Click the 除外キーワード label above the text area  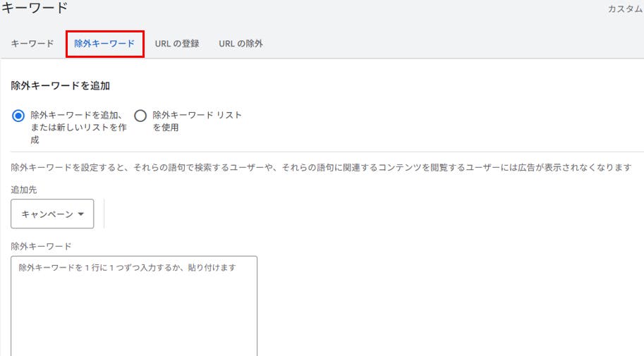[x=41, y=246]
